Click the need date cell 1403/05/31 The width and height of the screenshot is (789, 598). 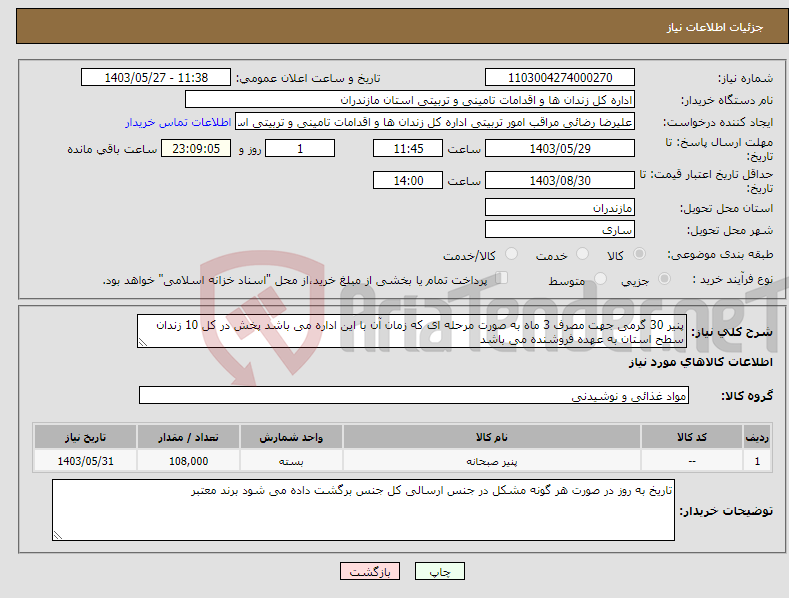click(86, 461)
